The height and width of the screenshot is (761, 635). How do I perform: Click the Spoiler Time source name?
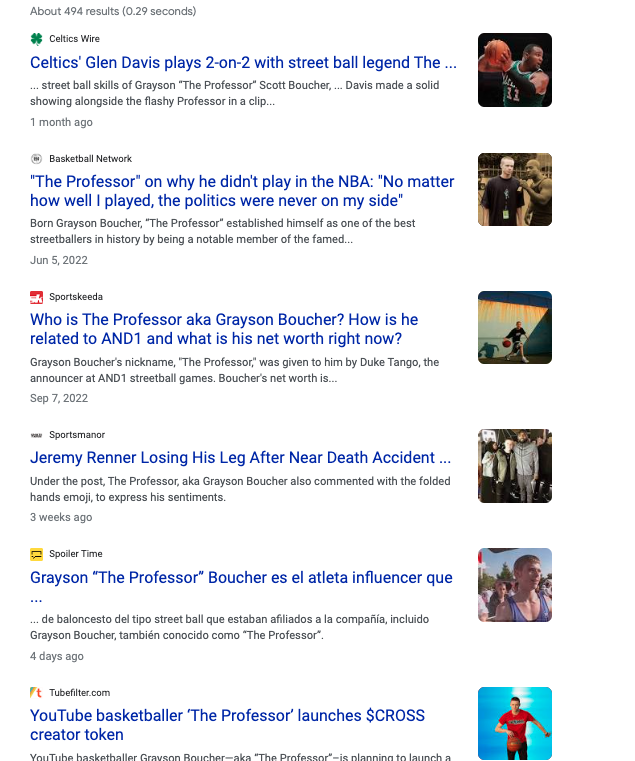point(76,554)
